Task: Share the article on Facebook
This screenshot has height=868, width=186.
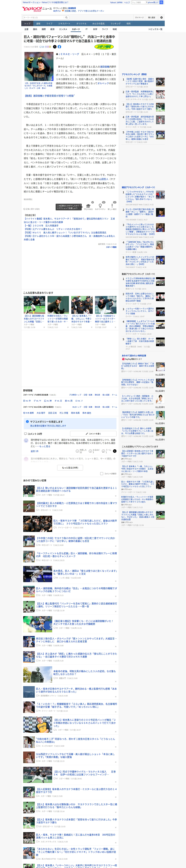Action: click(59, 47)
